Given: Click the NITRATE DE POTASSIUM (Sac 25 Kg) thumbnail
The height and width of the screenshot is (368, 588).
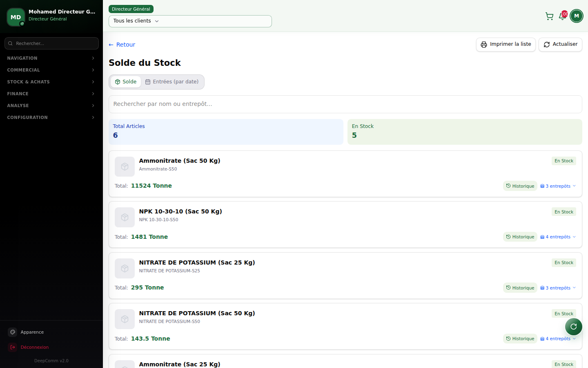Looking at the screenshot, I should coord(125,269).
